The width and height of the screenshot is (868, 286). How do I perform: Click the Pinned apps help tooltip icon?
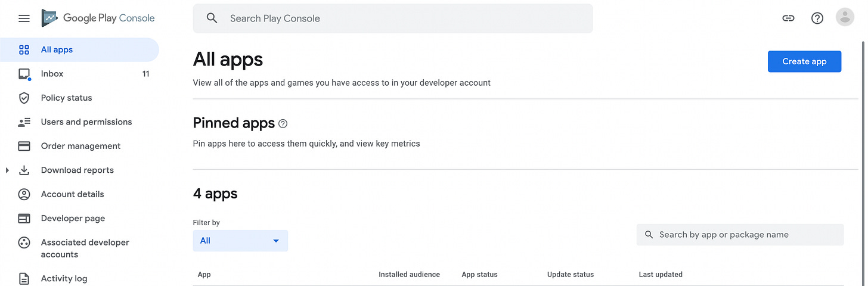[283, 124]
